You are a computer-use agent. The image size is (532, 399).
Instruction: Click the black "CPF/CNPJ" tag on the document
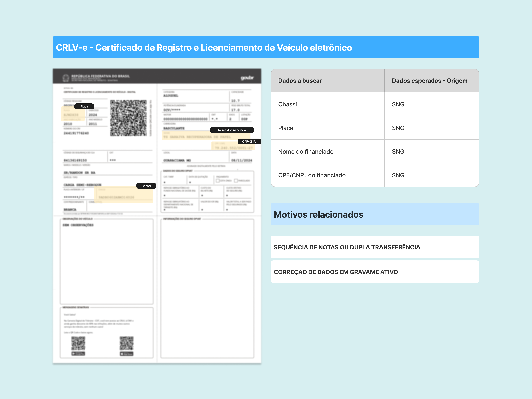point(249,141)
